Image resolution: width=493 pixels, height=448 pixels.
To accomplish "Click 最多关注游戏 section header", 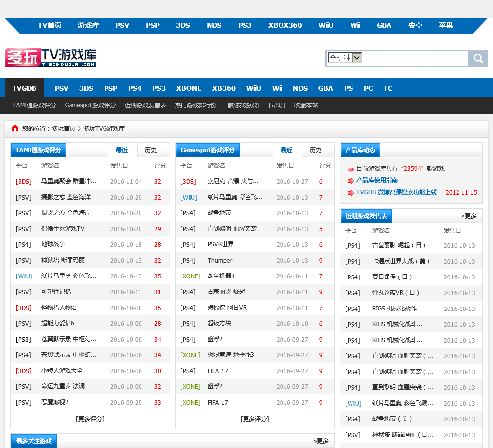I will pos(34,441).
